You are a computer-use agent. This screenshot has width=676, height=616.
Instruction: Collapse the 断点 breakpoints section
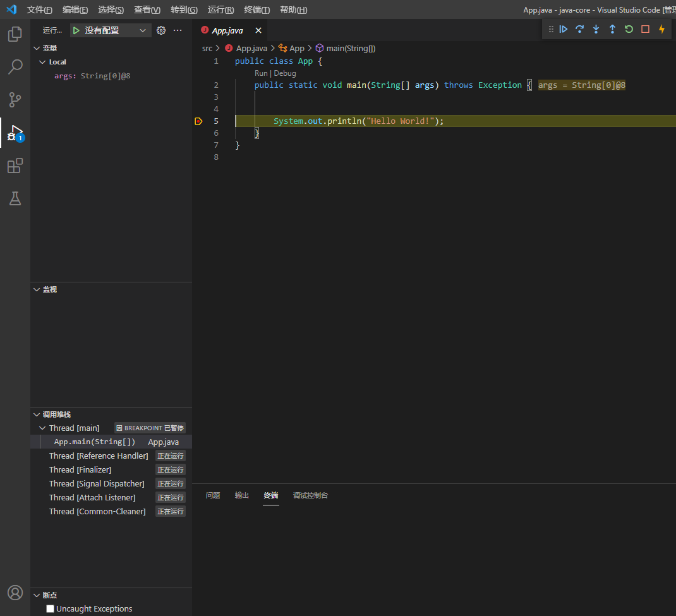click(x=37, y=595)
